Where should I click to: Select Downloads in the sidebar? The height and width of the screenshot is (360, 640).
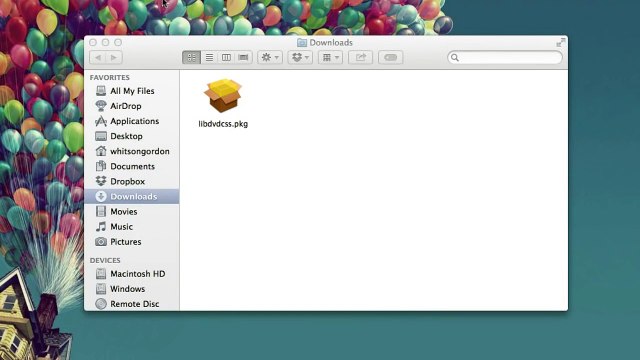point(131,197)
